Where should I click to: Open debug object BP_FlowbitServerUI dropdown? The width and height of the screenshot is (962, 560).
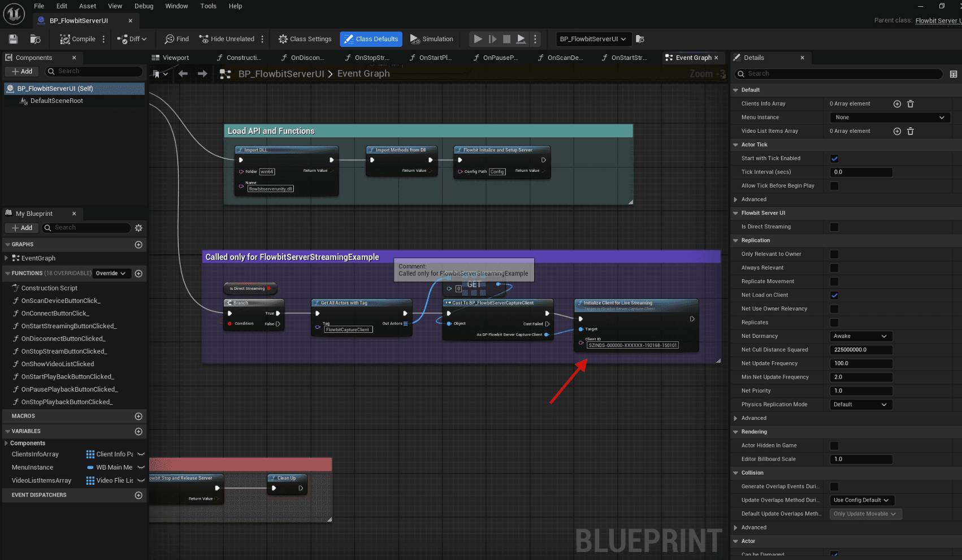pos(593,39)
